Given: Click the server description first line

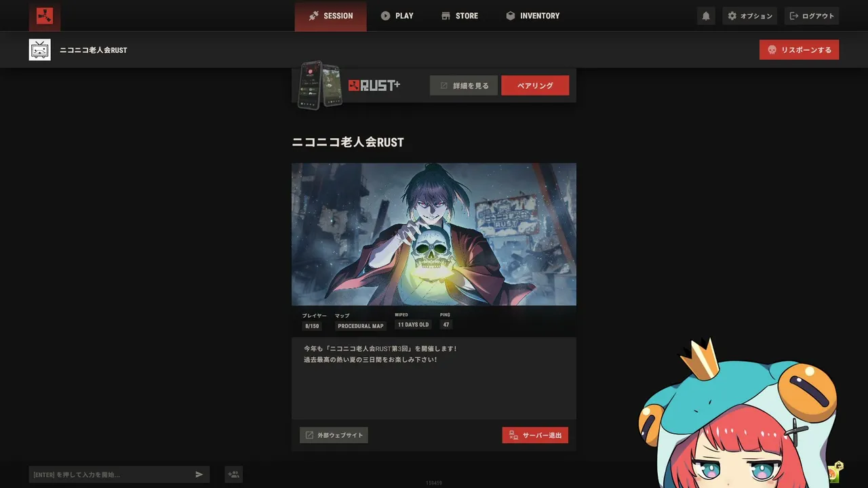Looking at the screenshot, I should click(x=380, y=348).
